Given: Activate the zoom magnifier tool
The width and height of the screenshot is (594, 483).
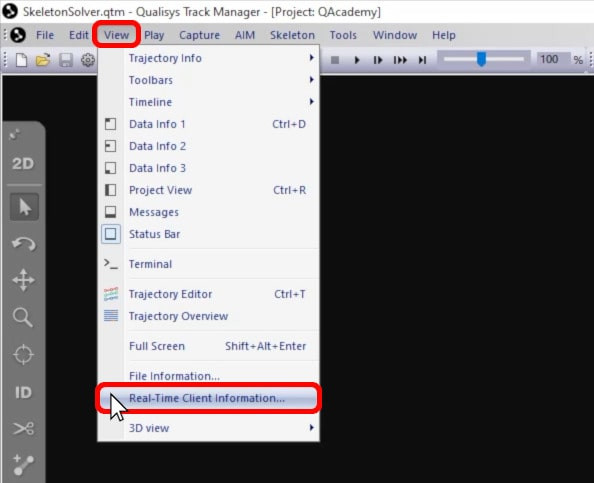Looking at the screenshot, I should [23, 317].
